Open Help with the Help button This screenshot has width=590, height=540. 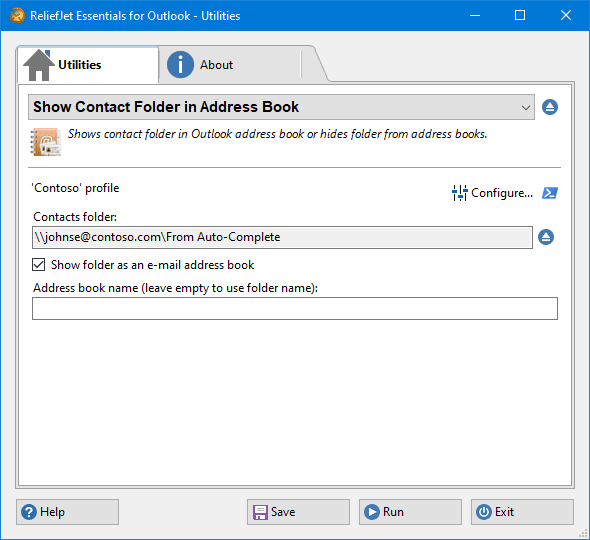point(67,512)
